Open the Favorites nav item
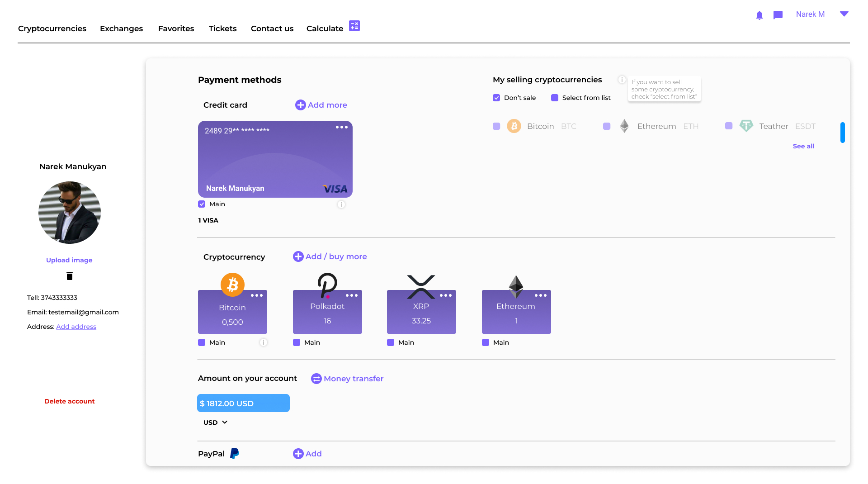Image resolution: width=868 pixels, height=484 pixels. (176, 28)
